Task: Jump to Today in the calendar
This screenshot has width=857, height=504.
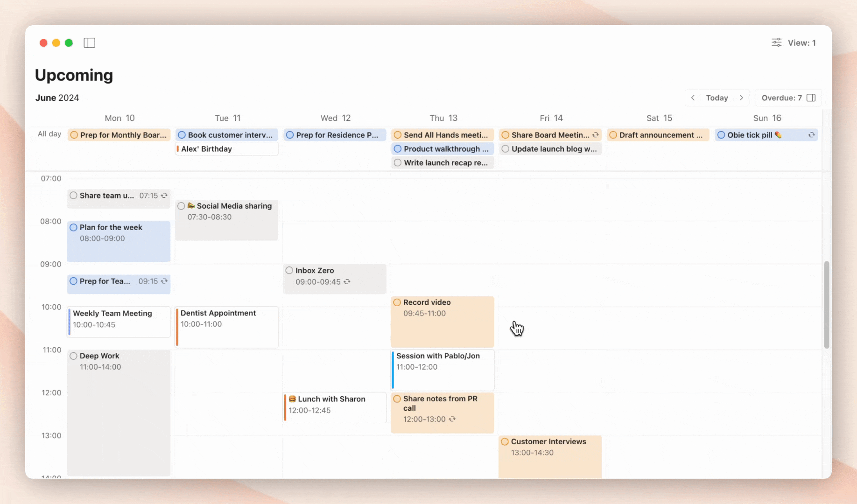Action: 717,98
